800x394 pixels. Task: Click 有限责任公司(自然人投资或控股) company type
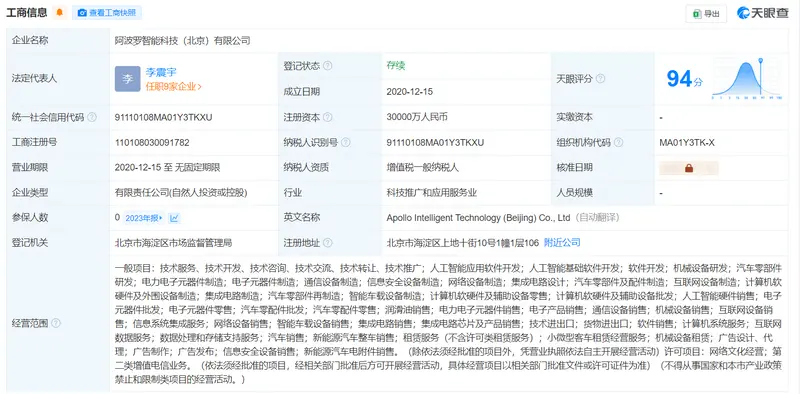pyautogui.click(x=181, y=193)
